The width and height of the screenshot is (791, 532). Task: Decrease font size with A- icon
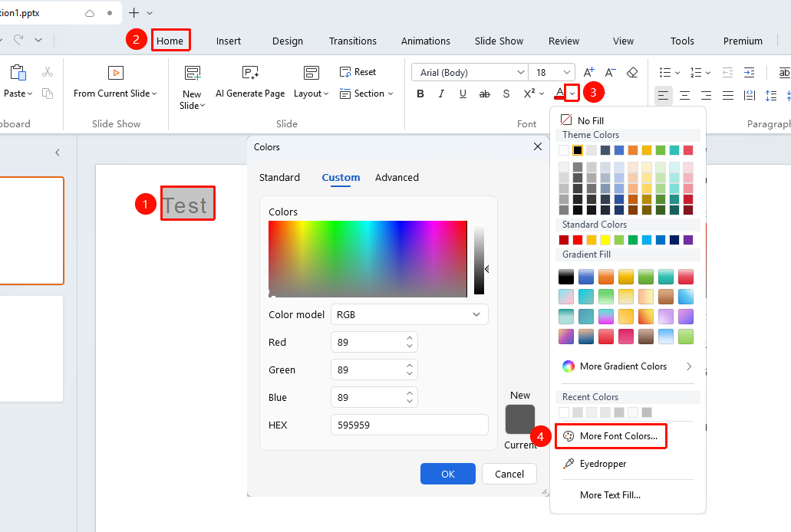[x=611, y=73]
